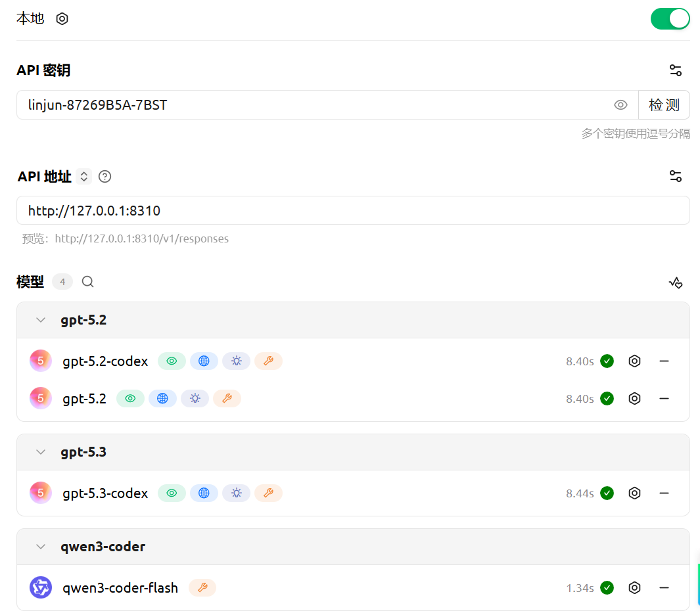Open settings for qwen3-coder-flash model
700x613 pixels.
pos(634,588)
